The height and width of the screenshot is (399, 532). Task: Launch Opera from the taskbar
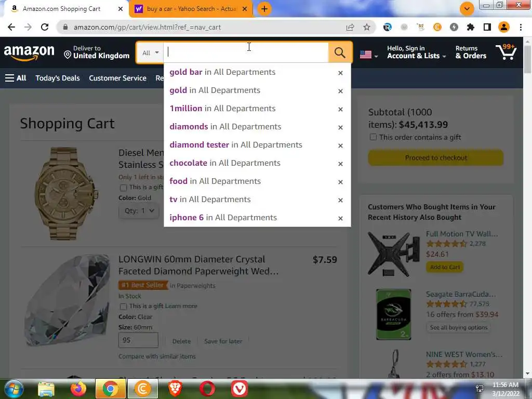point(207,389)
